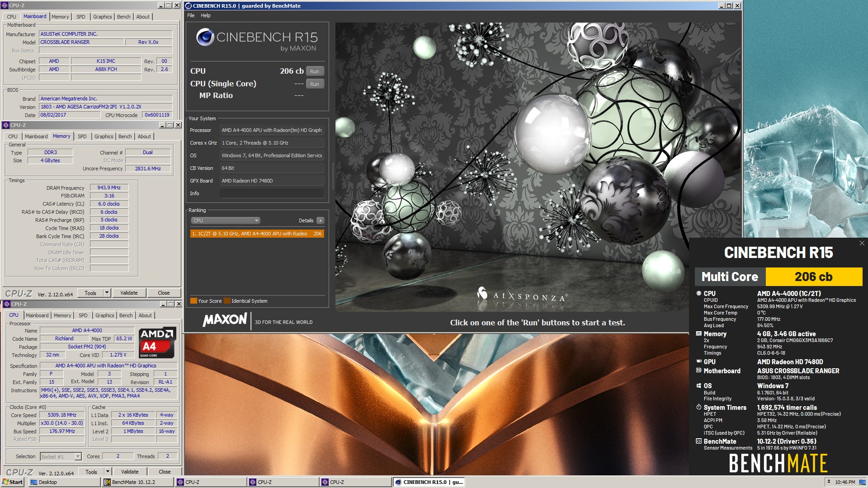This screenshot has height=488, width=868.
Task: Run the CPU (Single Core) test
Action: coord(315,84)
